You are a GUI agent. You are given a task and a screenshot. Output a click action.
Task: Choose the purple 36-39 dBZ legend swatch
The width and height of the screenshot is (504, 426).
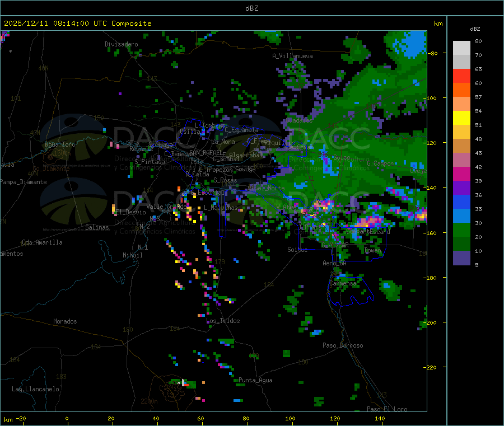tap(461, 188)
